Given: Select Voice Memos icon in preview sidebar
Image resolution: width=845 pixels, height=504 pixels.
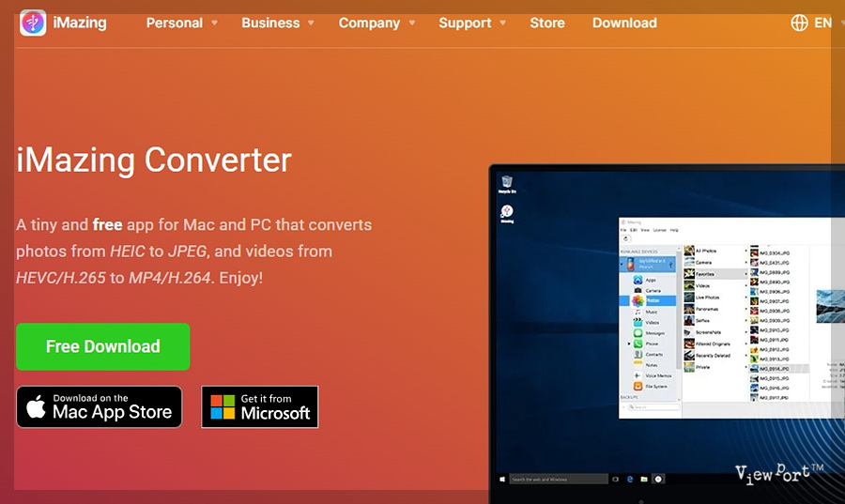Looking at the screenshot, I should (638, 375).
